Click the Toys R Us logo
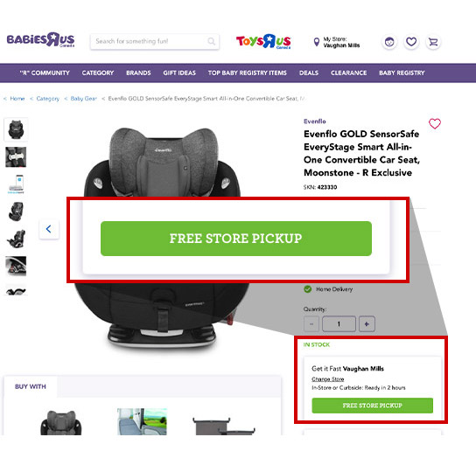This screenshot has height=458, width=476. pos(263,41)
